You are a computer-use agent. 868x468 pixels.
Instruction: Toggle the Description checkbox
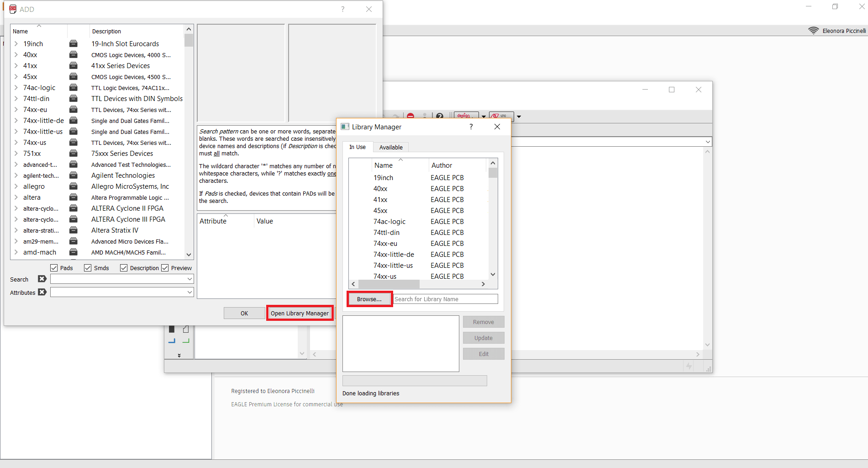coord(124,268)
